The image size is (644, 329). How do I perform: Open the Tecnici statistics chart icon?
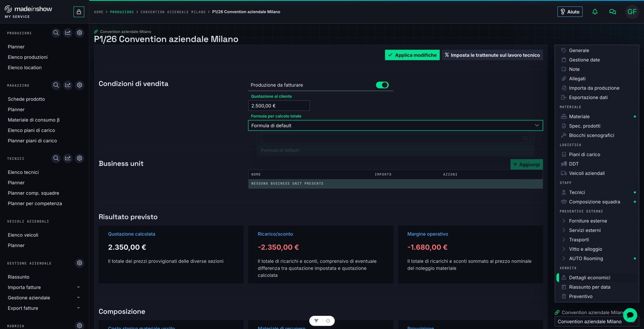click(68, 158)
